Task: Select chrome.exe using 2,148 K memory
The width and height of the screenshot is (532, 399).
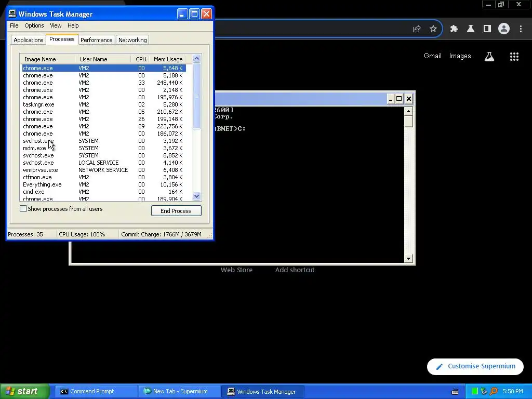Action: click(x=104, y=90)
